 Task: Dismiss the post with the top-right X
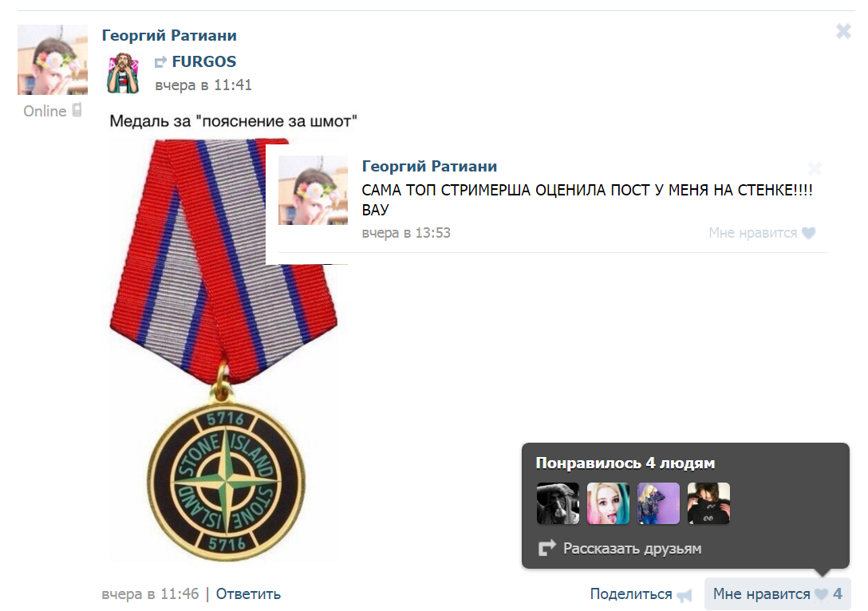pos(843,32)
